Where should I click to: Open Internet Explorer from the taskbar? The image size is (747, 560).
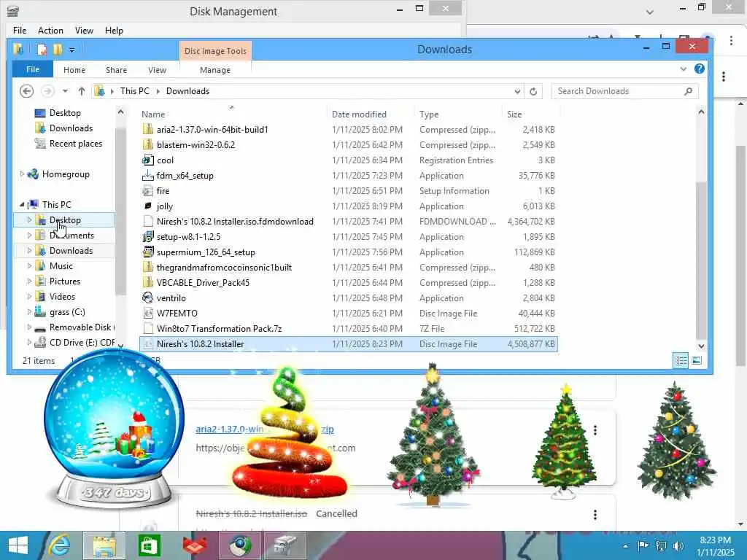(x=59, y=545)
